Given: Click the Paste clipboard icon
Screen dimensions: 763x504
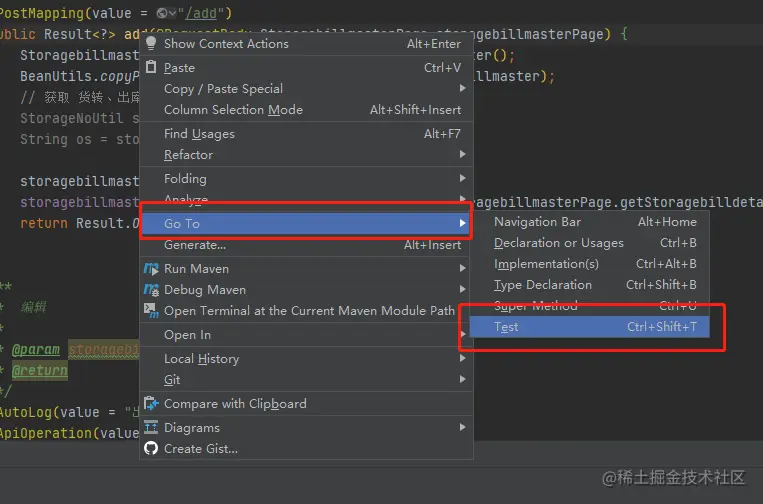Looking at the screenshot, I should pyautogui.click(x=152, y=67).
